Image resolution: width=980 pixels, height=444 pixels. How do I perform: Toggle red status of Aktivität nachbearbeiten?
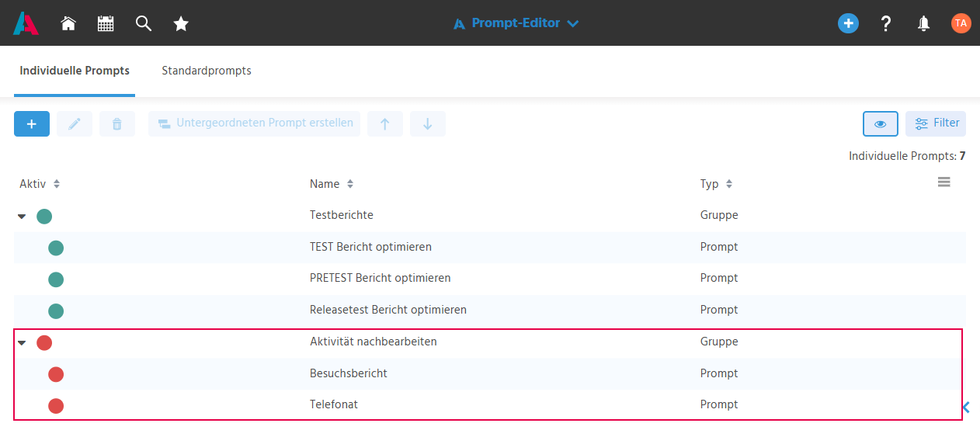point(44,343)
